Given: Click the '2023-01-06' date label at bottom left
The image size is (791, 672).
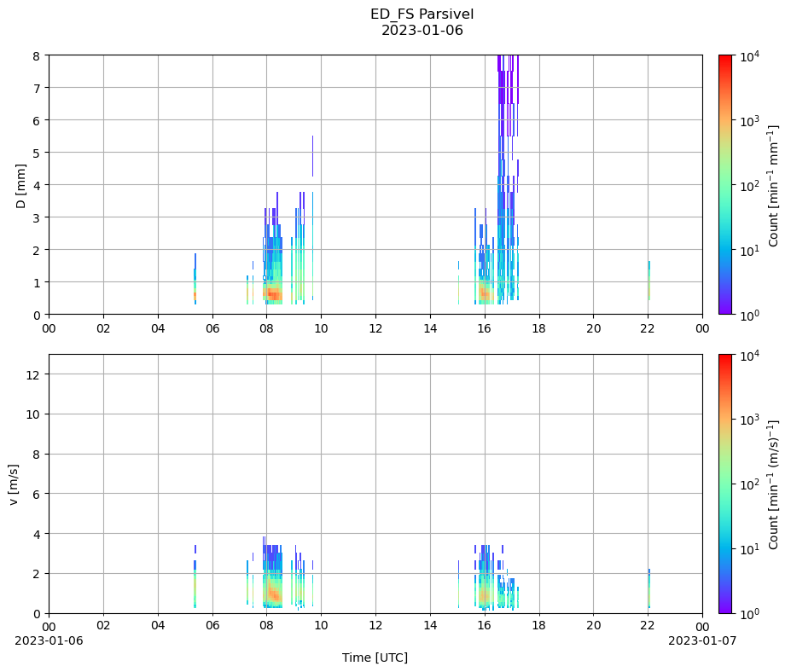Looking at the screenshot, I should click(x=49, y=640).
